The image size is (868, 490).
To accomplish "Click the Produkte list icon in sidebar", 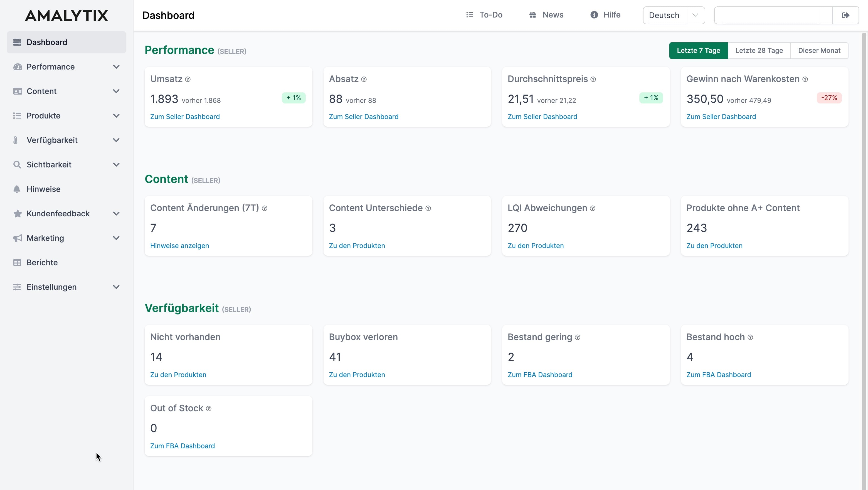I will [17, 115].
